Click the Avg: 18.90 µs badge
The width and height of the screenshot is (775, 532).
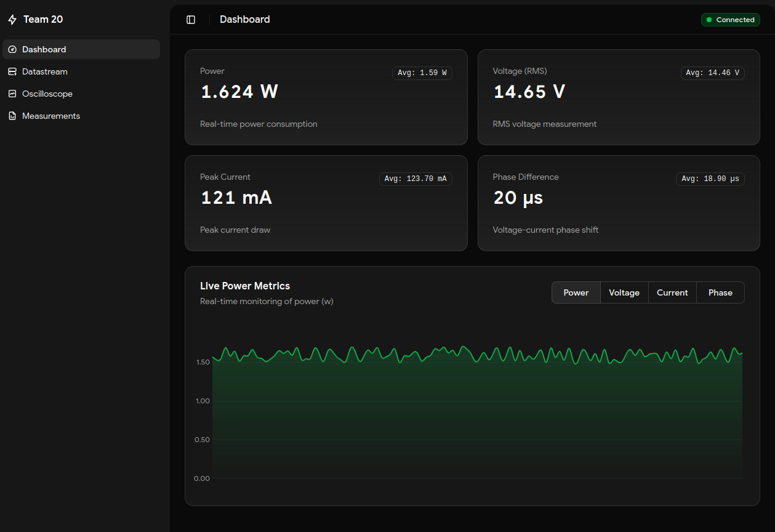point(710,179)
